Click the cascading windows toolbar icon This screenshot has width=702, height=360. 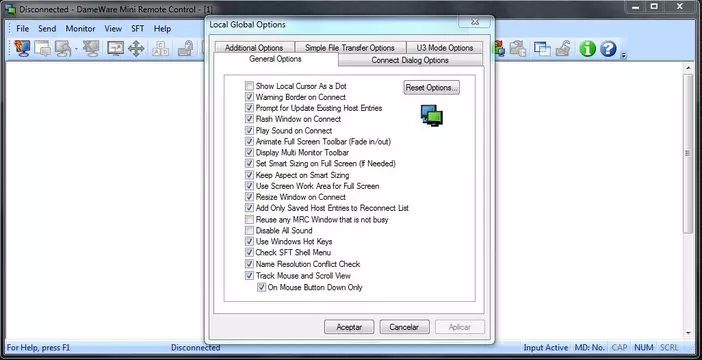tap(542, 48)
